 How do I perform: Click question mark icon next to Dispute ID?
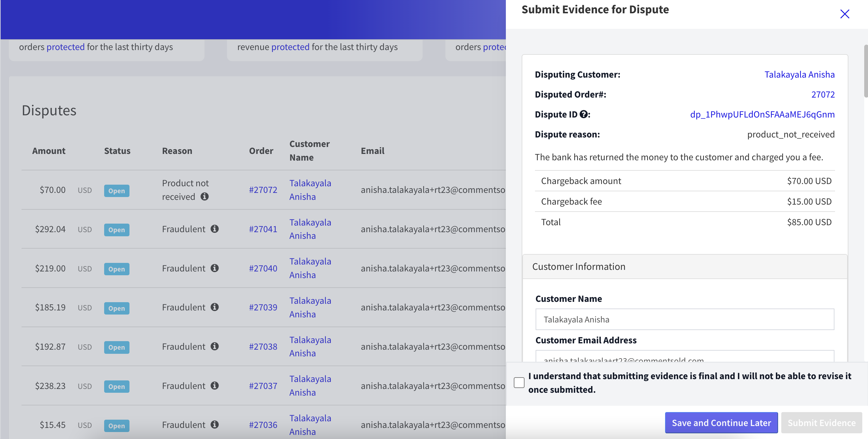coord(584,115)
